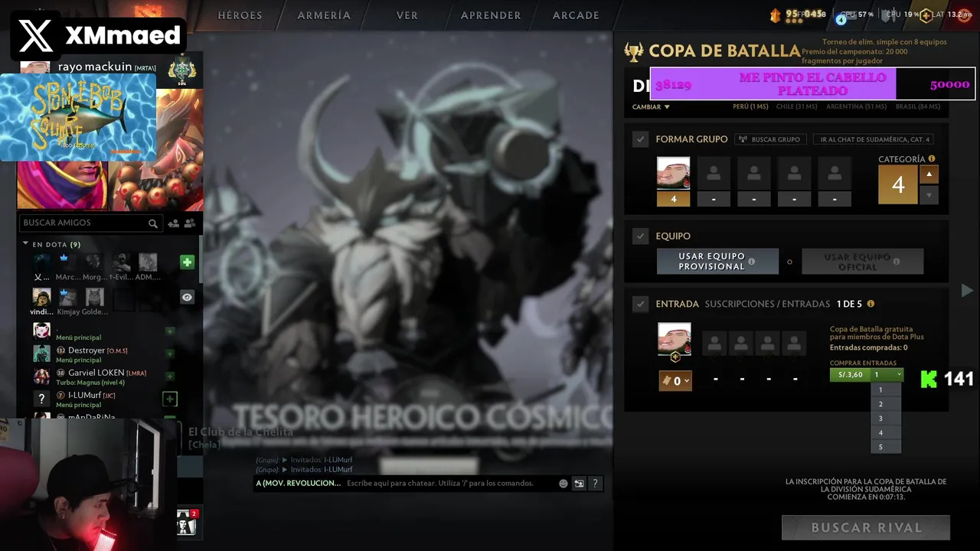Viewport: 980px width, 551px height.
Task: Open the ticket count dropdown showing 0
Action: click(x=675, y=380)
